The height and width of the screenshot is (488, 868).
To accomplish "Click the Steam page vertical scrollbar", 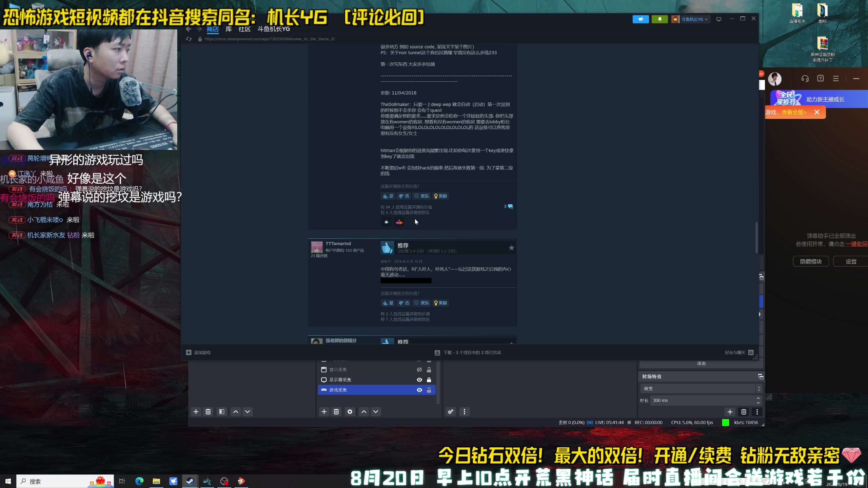I will coord(756,237).
